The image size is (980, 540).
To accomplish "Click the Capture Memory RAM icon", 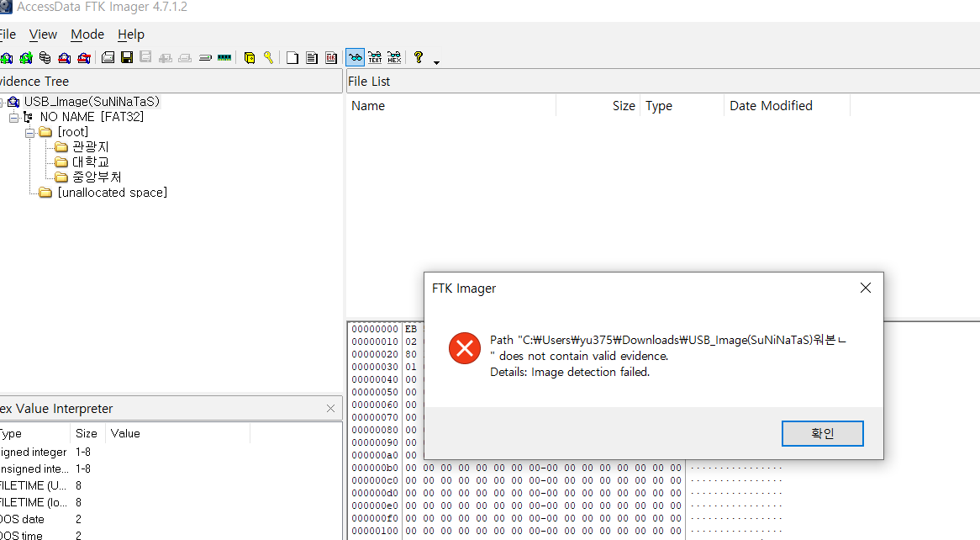I will coord(224,57).
